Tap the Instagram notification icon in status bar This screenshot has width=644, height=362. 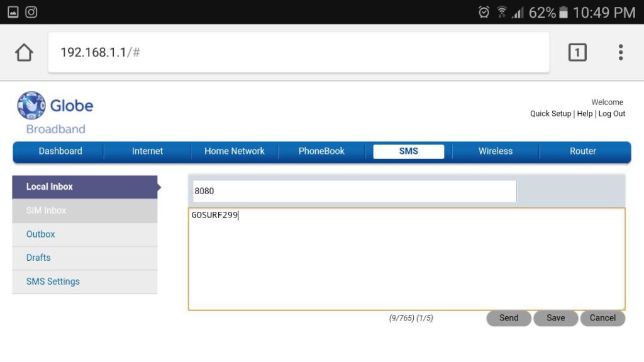click(x=31, y=13)
